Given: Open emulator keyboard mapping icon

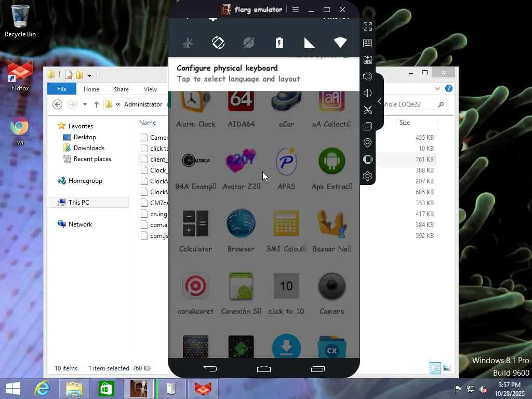Looking at the screenshot, I should [x=367, y=43].
